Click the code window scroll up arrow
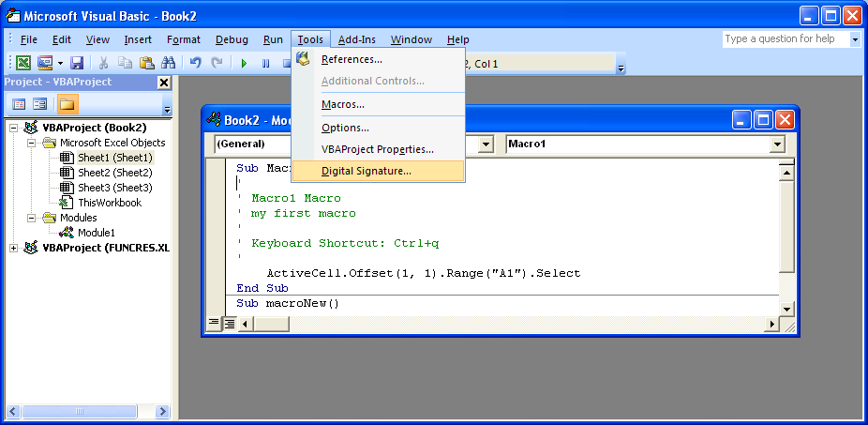The width and height of the screenshot is (868, 425). pyautogui.click(x=786, y=173)
